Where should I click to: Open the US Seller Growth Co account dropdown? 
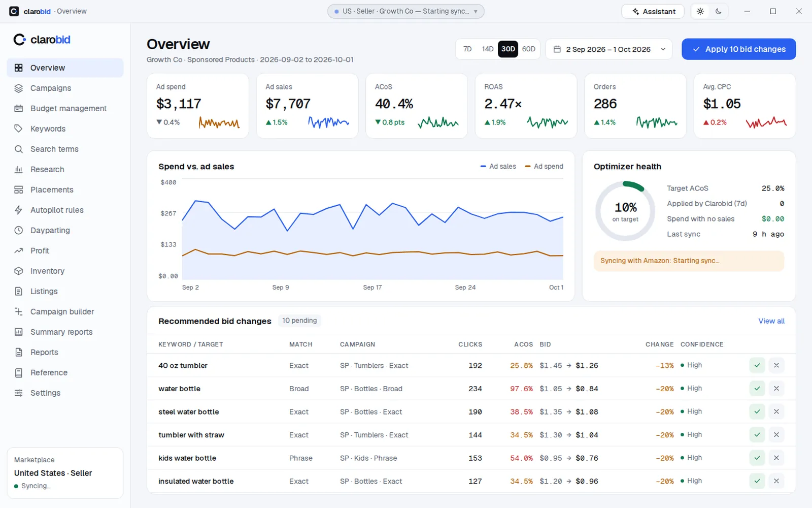pyautogui.click(x=405, y=11)
